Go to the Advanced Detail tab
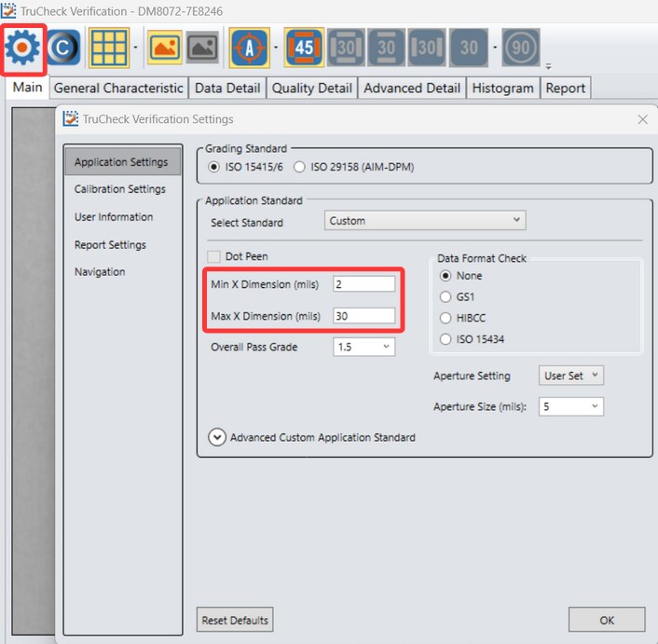 [x=412, y=89]
